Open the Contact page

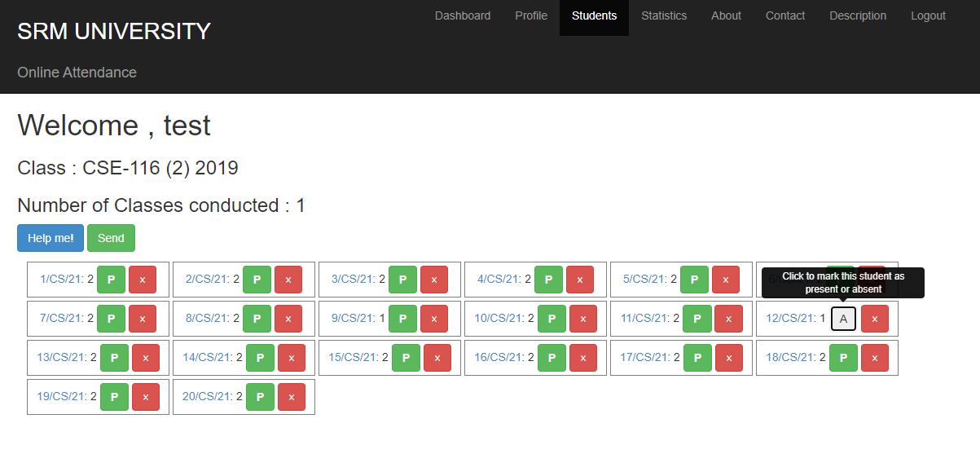coord(785,15)
